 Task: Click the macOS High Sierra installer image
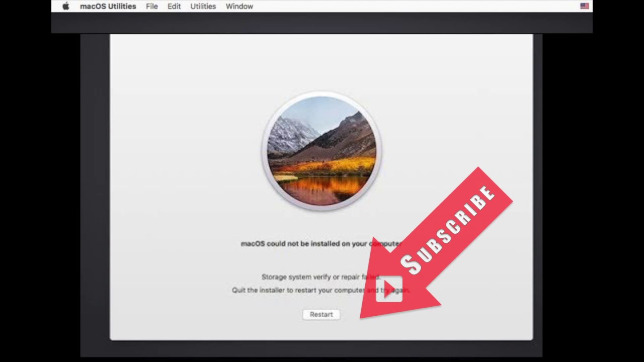coord(321,151)
